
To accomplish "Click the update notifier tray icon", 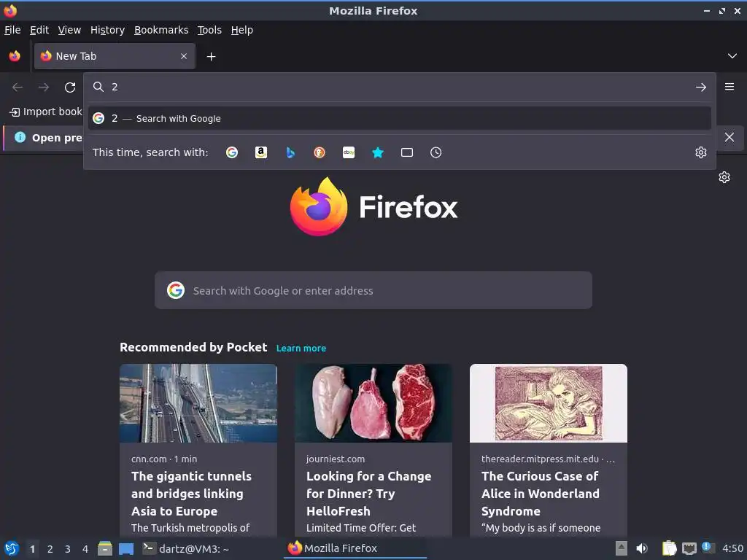I will point(708,548).
